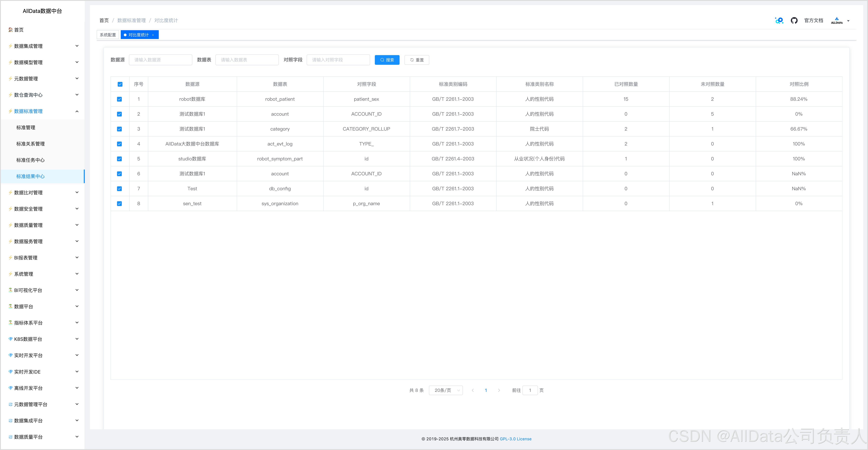Screen dimensions: 868x450
Task: Click the user avatar dropdown arrow
Action: coord(848,21)
